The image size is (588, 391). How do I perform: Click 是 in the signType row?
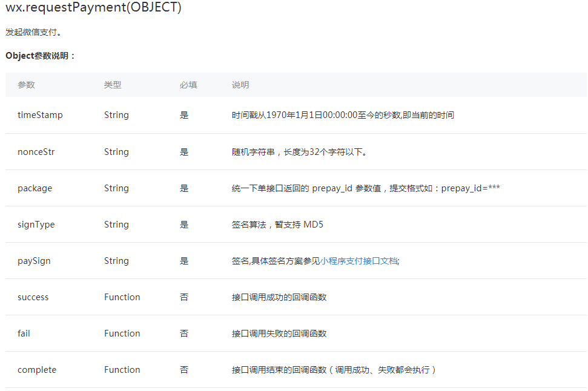(x=184, y=225)
